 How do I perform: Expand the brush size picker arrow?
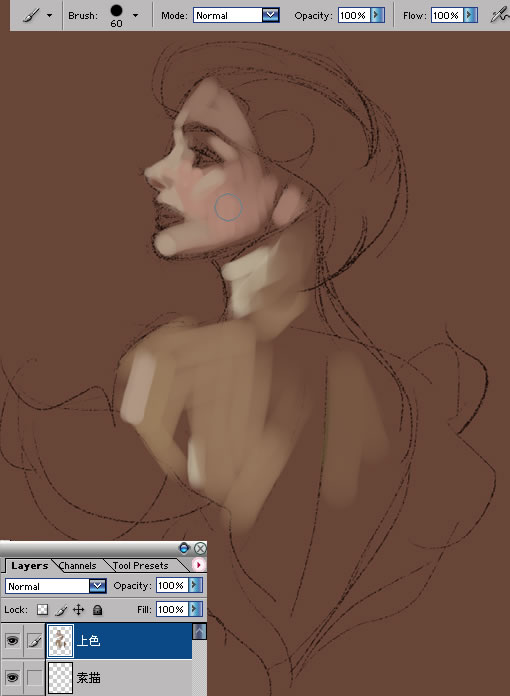click(135, 16)
